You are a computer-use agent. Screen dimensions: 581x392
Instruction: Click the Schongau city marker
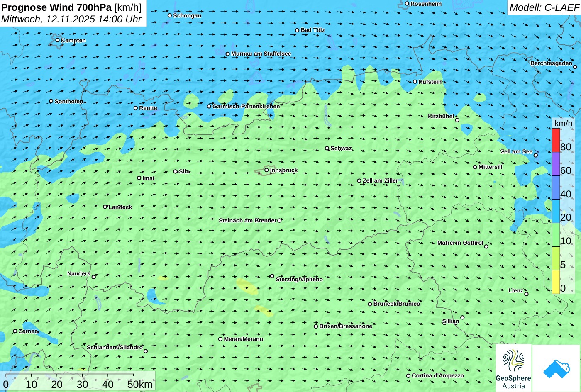[x=169, y=15]
